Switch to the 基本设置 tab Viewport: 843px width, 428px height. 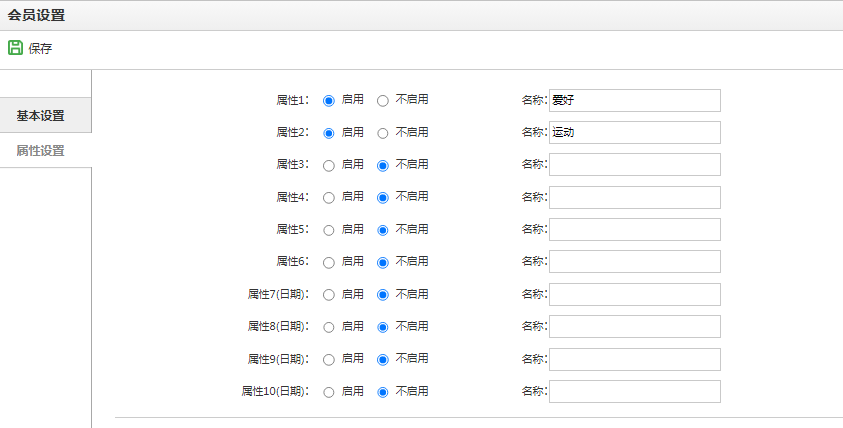(40, 116)
